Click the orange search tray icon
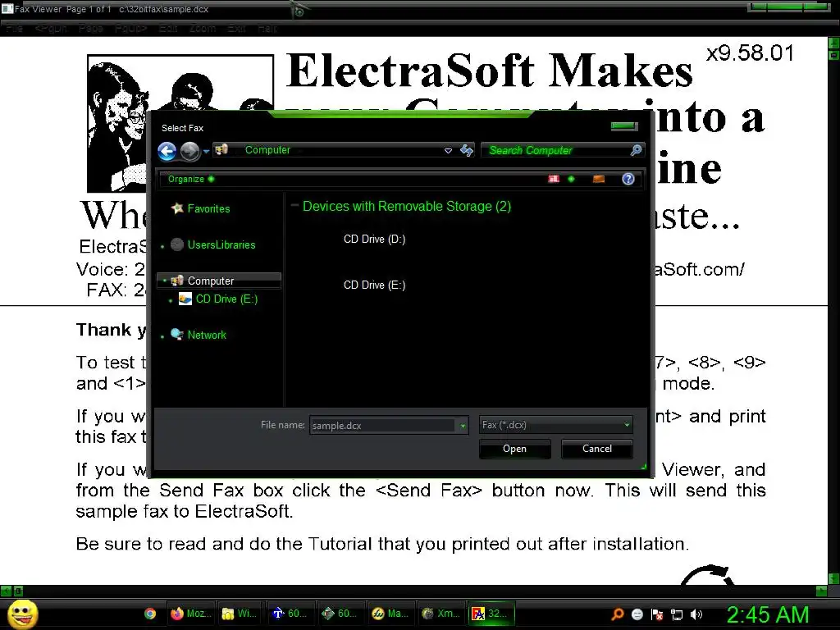 tap(618, 614)
